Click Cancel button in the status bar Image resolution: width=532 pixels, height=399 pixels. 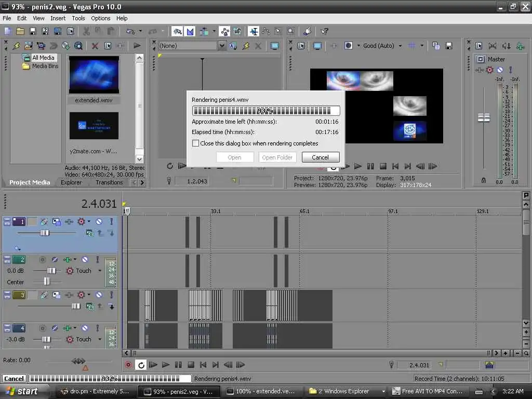pos(14,379)
